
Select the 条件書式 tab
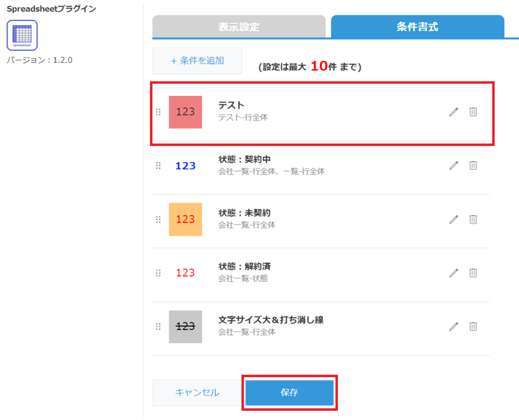tap(417, 27)
